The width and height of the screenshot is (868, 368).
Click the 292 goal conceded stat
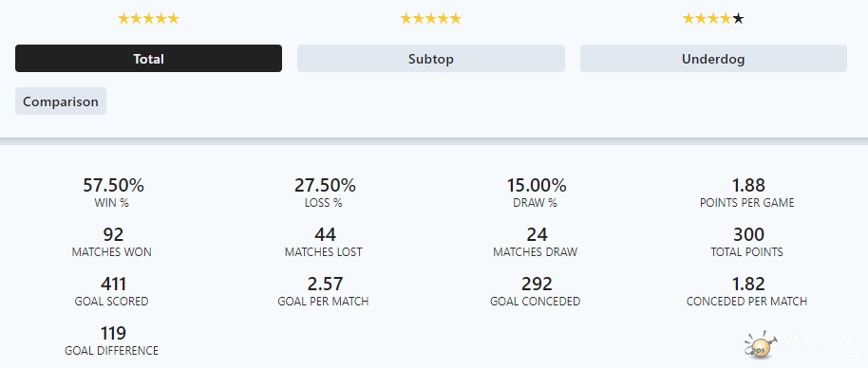tap(536, 284)
